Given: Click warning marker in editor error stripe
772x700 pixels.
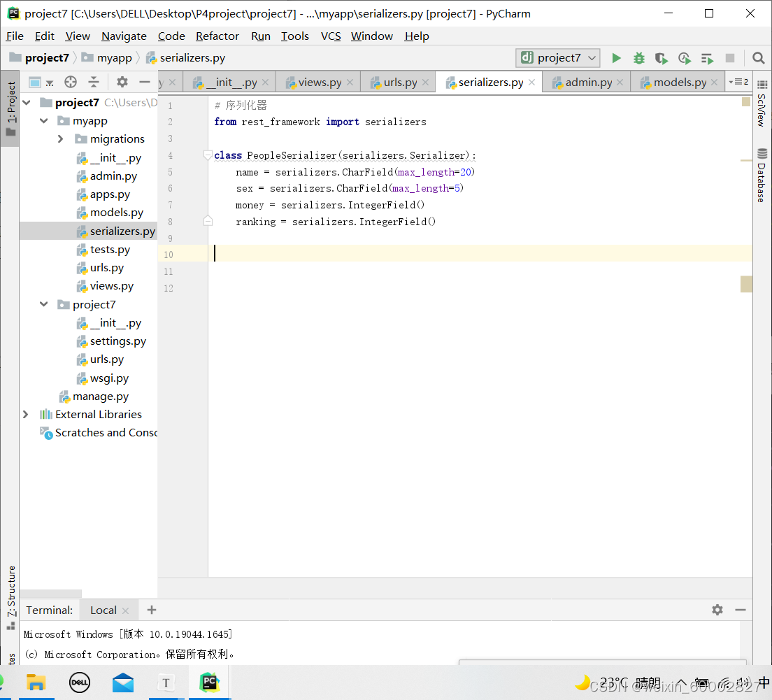Looking at the screenshot, I should [x=746, y=160].
